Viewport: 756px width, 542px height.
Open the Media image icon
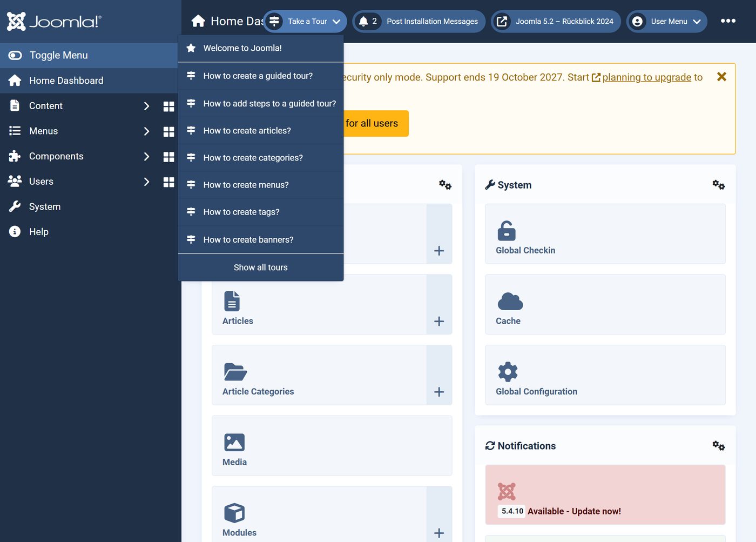[234, 443]
